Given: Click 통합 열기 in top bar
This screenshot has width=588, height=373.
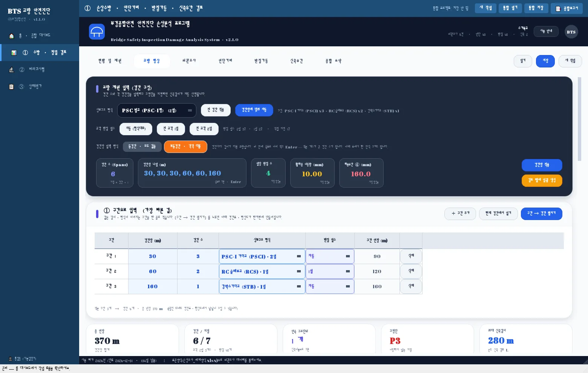Looking at the screenshot, I should pos(510,8).
